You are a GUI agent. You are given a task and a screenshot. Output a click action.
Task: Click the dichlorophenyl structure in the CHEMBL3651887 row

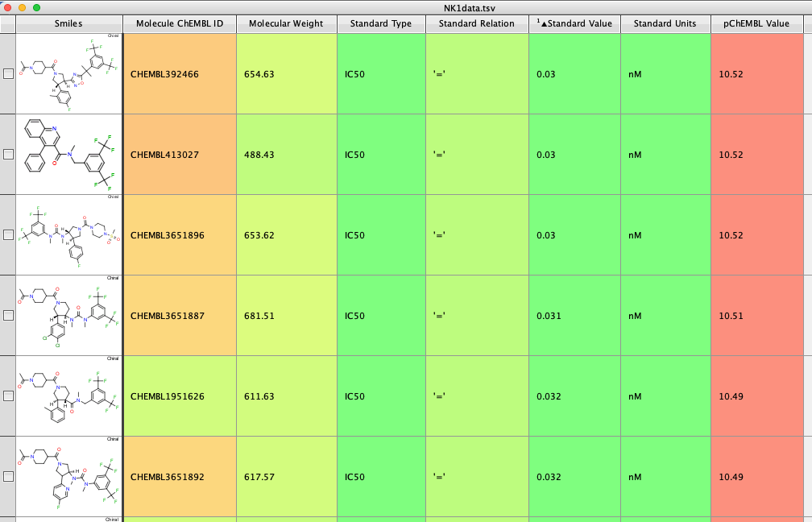tap(68, 316)
